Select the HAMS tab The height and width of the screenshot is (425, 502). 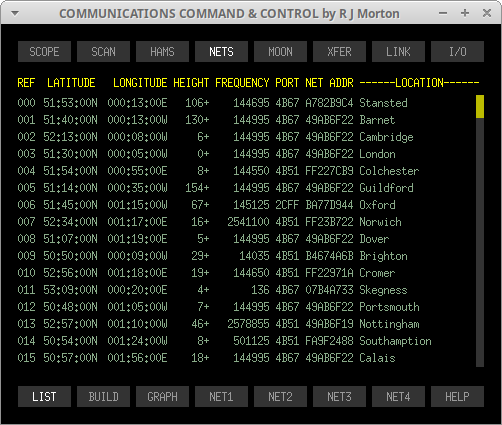click(x=162, y=52)
